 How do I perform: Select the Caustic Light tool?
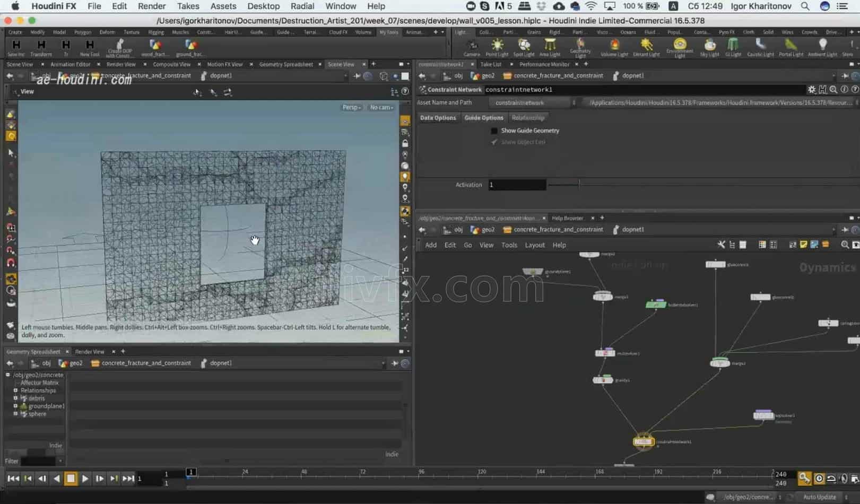[760, 47]
